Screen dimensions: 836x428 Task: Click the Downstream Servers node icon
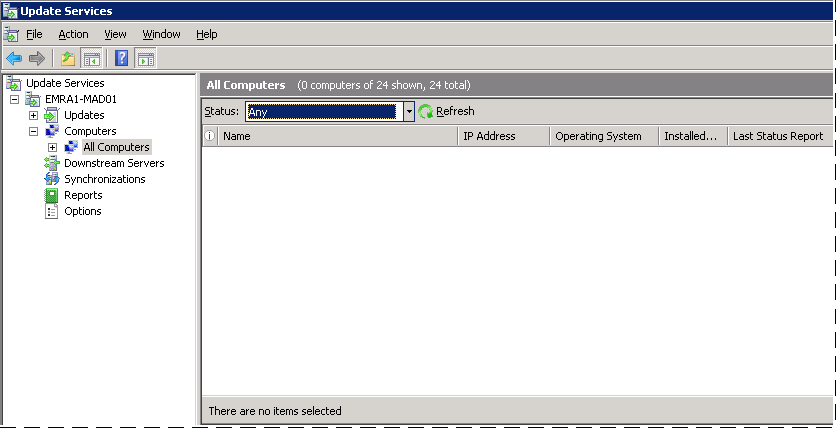pyautogui.click(x=52, y=163)
